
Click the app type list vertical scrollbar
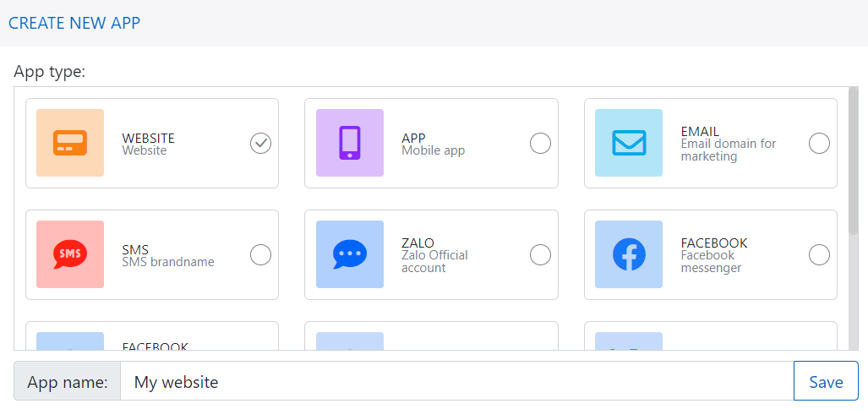pos(853,161)
